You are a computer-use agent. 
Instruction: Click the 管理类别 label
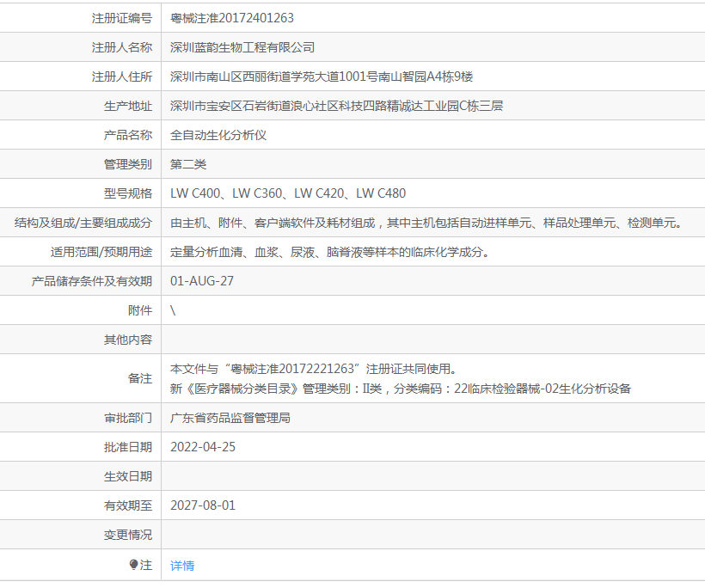tap(128, 164)
